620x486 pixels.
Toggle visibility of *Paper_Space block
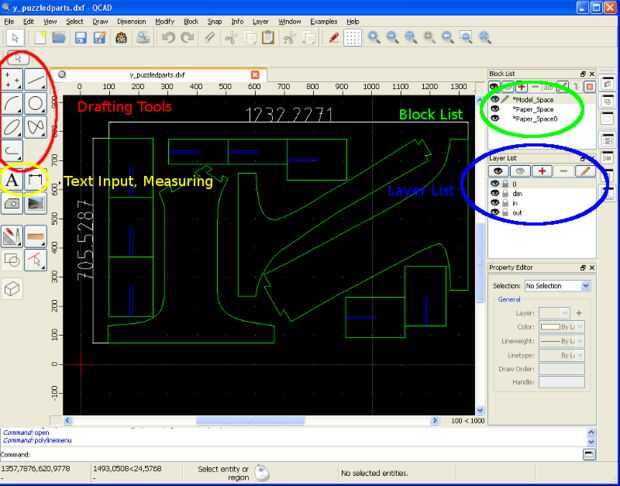(x=495, y=109)
